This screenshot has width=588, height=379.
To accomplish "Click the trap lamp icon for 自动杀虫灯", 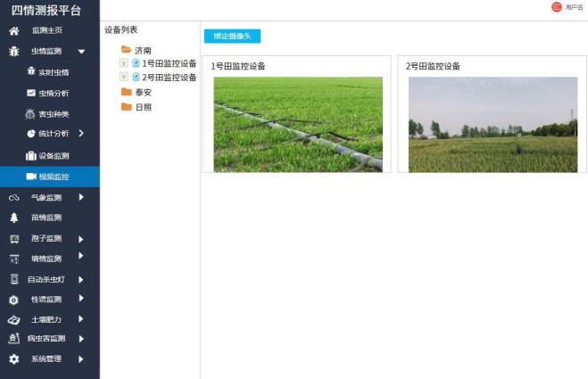I will pos(13,279).
